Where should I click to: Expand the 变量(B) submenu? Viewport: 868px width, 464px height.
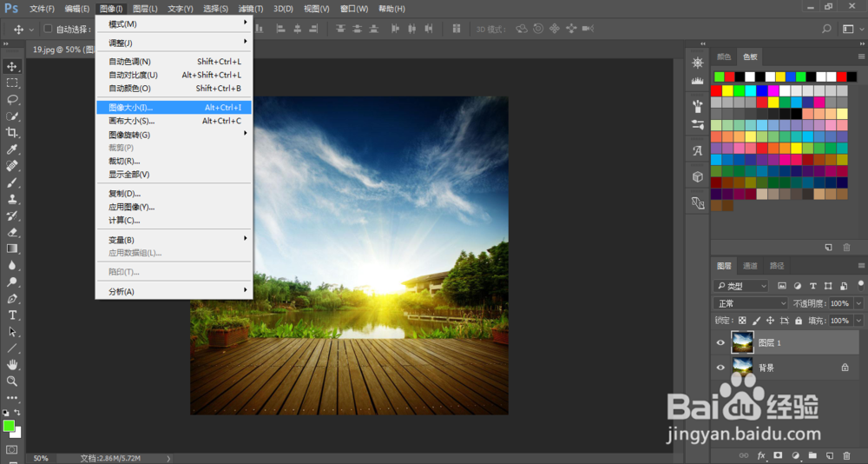coord(174,240)
